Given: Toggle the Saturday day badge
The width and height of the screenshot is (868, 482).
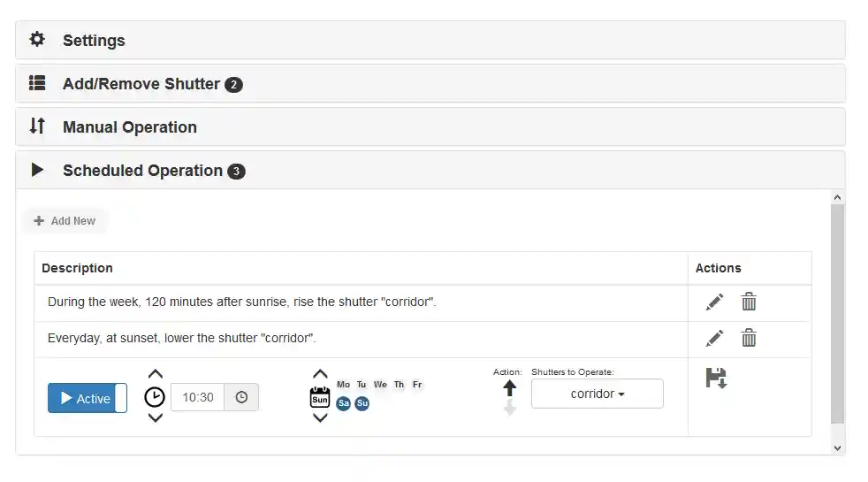Looking at the screenshot, I should (343, 403).
